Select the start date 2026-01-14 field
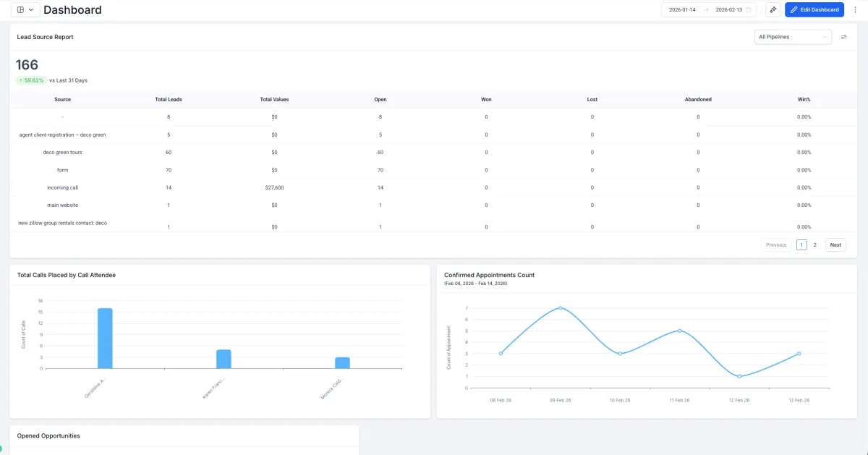868x455 pixels. (682, 9)
